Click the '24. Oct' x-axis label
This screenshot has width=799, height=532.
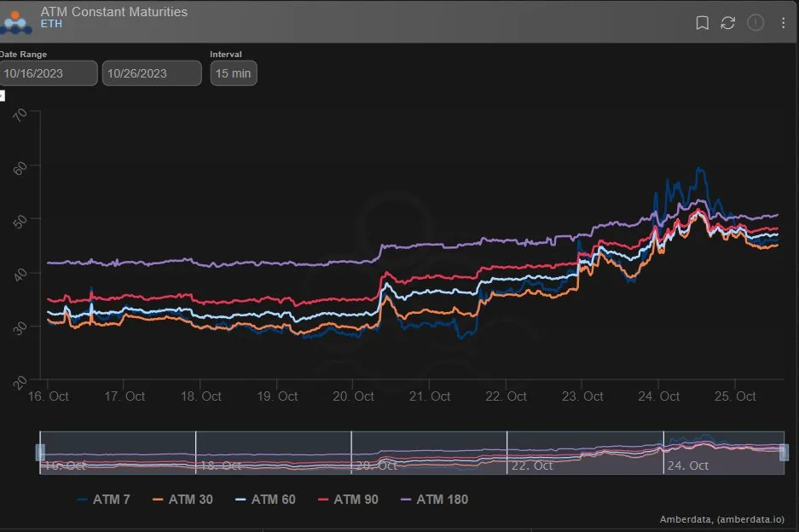tap(659, 396)
